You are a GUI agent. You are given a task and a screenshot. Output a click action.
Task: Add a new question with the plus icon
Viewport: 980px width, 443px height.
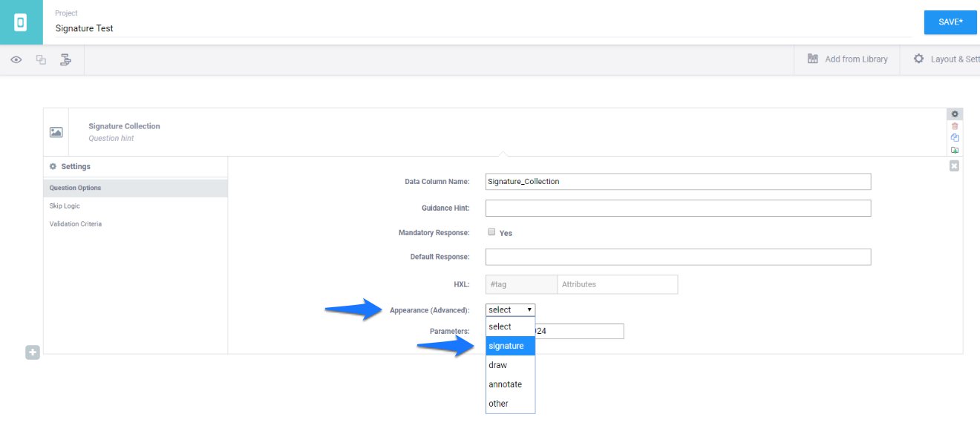pyautogui.click(x=33, y=352)
